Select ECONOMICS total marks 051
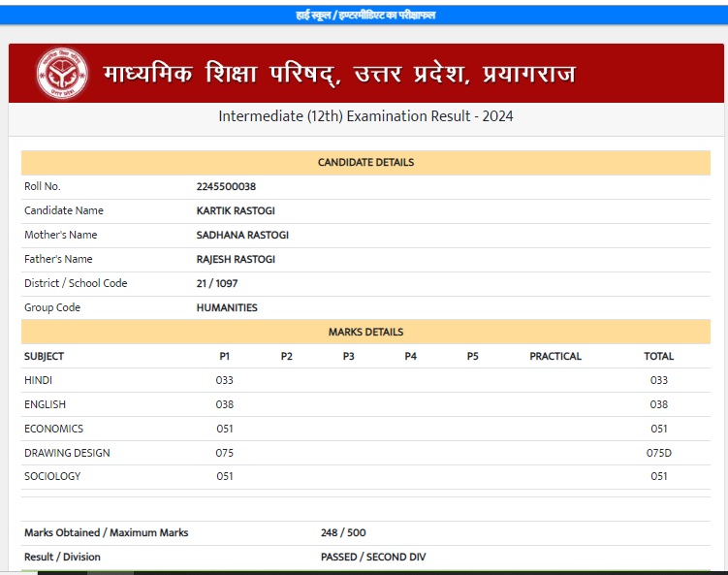The width and height of the screenshot is (728, 575). click(659, 429)
